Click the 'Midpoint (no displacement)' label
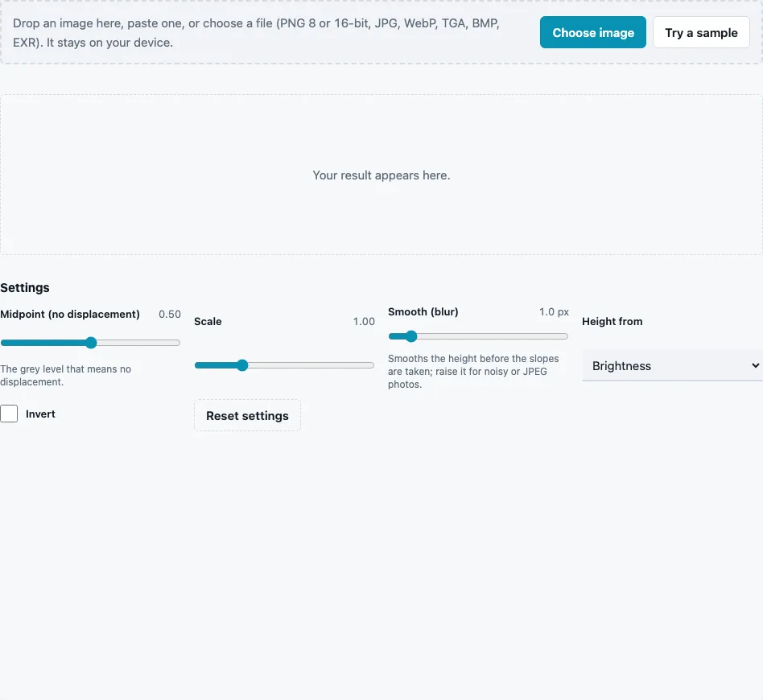 (70, 315)
